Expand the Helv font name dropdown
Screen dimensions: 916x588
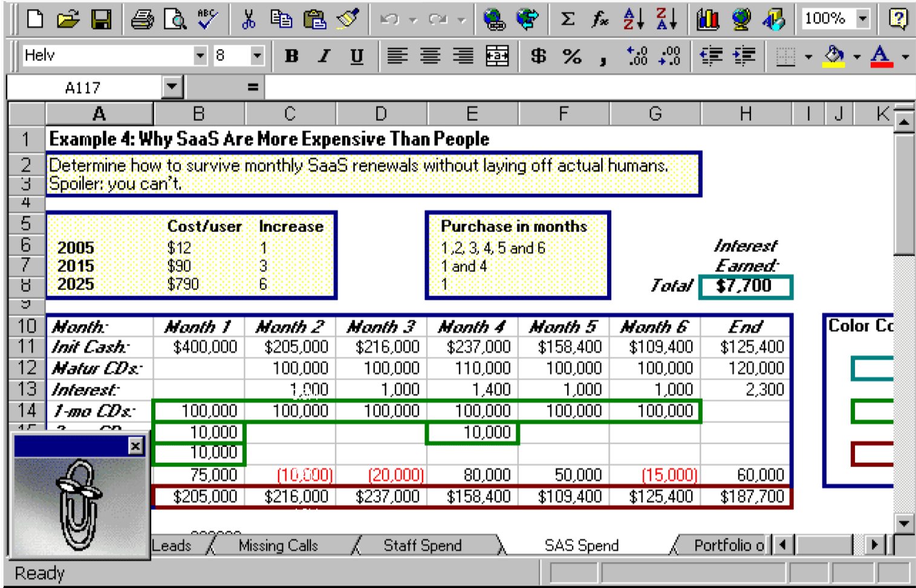point(200,56)
